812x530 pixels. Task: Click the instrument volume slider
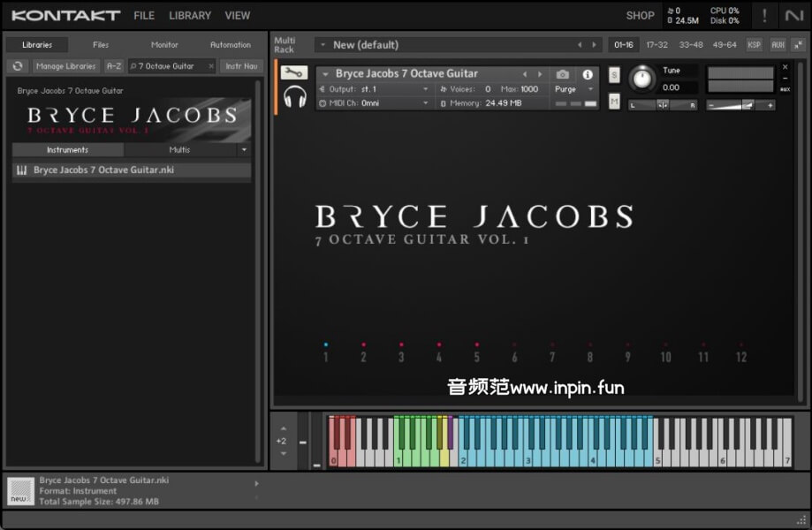click(x=740, y=105)
